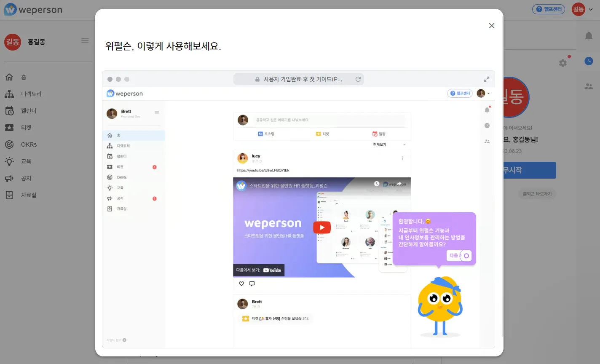Click the post input field in the preview
Image resolution: width=600 pixels, height=364 pixels.
point(330,120)
